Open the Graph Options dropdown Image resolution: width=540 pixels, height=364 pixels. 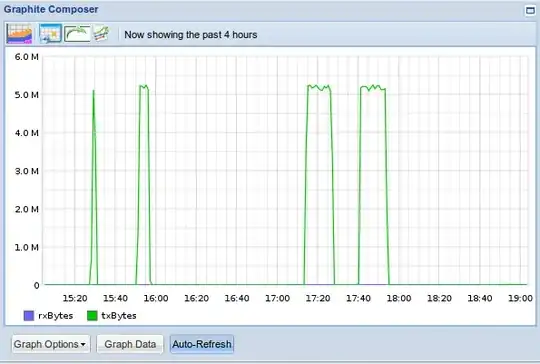[x=51, y=344]
